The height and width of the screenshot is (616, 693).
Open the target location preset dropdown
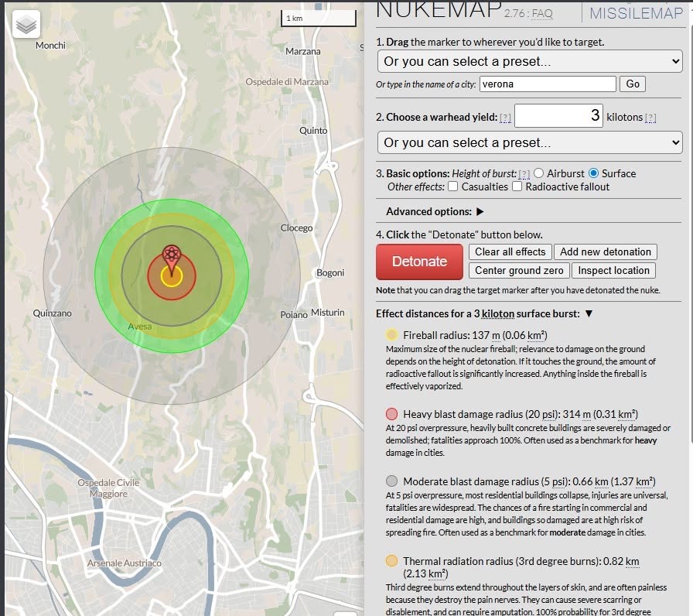530,61
